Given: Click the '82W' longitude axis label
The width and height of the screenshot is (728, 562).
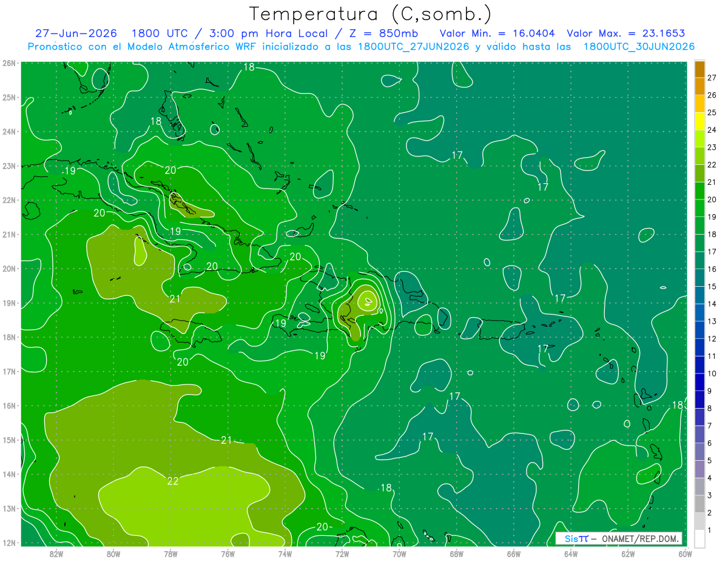Looking at the screenshot, I should click(56, 554).
